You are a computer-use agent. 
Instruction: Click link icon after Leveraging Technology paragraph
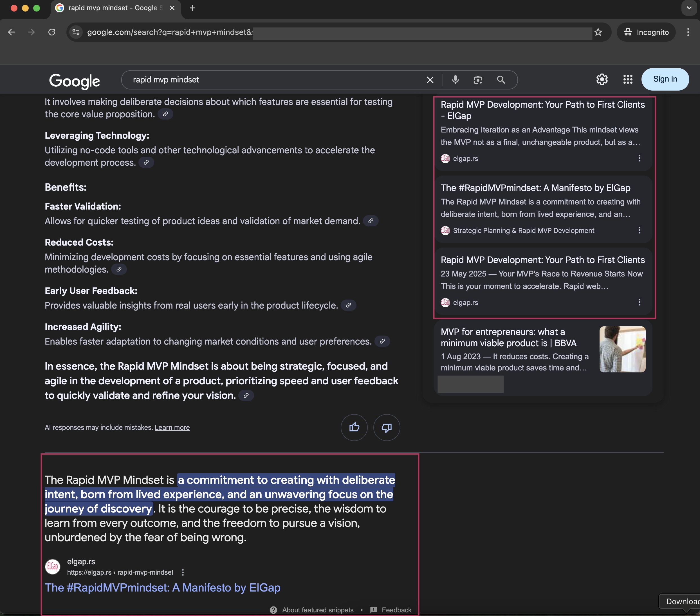(x=146, y=162)
